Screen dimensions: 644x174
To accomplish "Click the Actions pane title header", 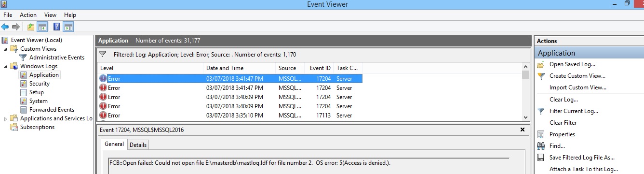I will click(x=589, y=41).
